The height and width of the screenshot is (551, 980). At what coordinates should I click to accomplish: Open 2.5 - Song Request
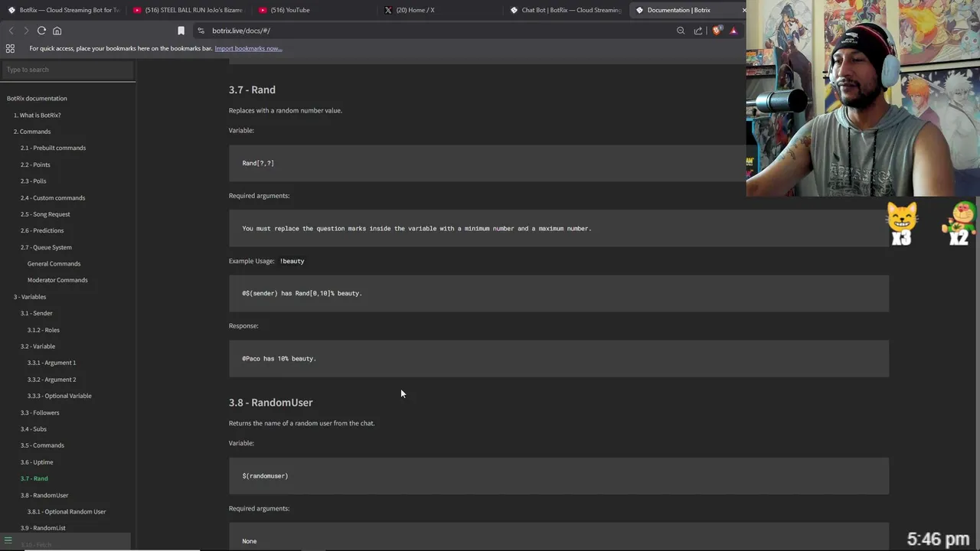click(x=45, y=214)
